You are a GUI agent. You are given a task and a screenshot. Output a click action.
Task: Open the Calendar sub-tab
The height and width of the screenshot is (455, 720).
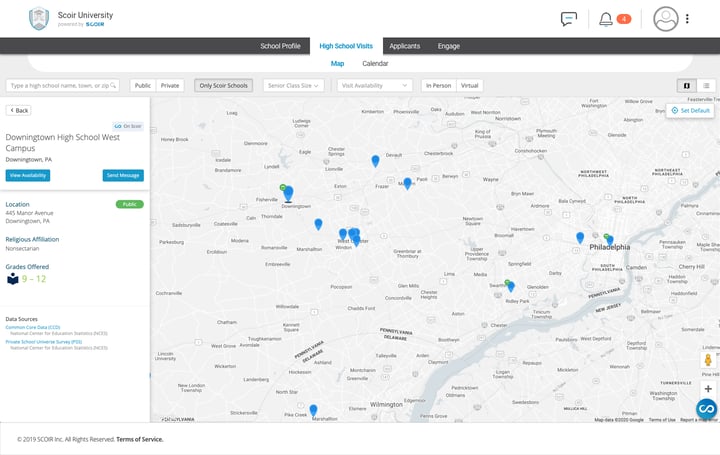375,64
